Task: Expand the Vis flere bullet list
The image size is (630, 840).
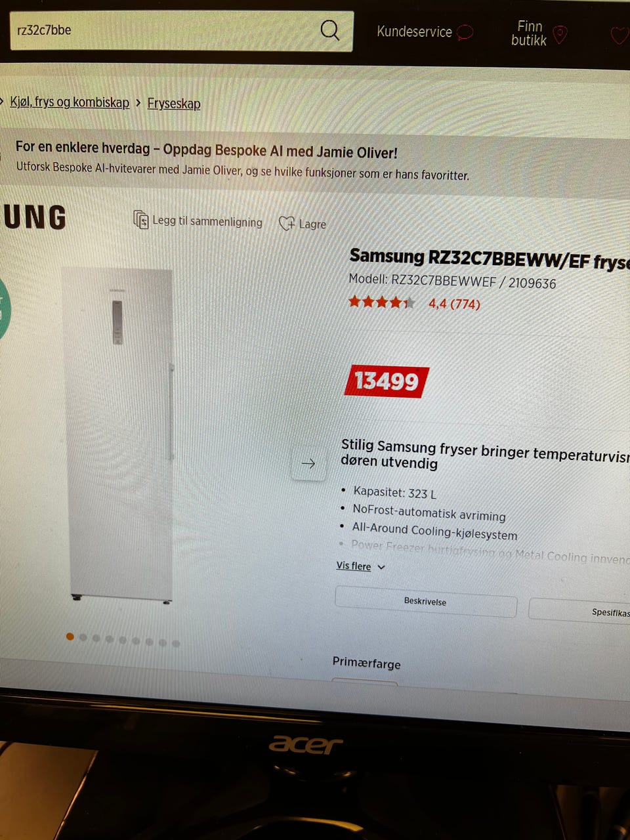Action: coord(354,566)
